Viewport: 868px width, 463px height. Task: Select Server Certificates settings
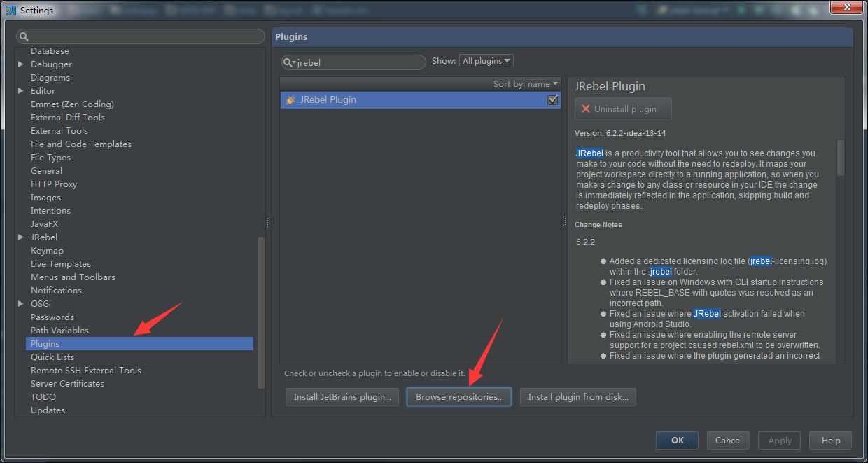(x=67, y=384)
